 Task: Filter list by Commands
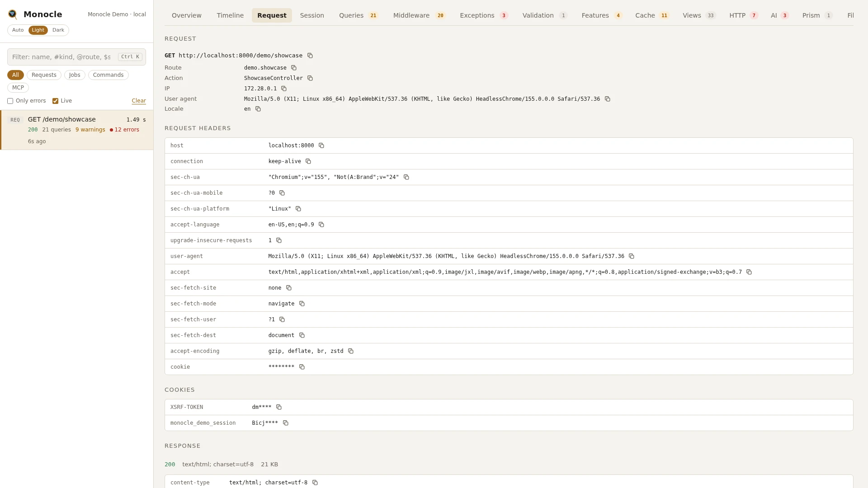[x=108, y=75]
